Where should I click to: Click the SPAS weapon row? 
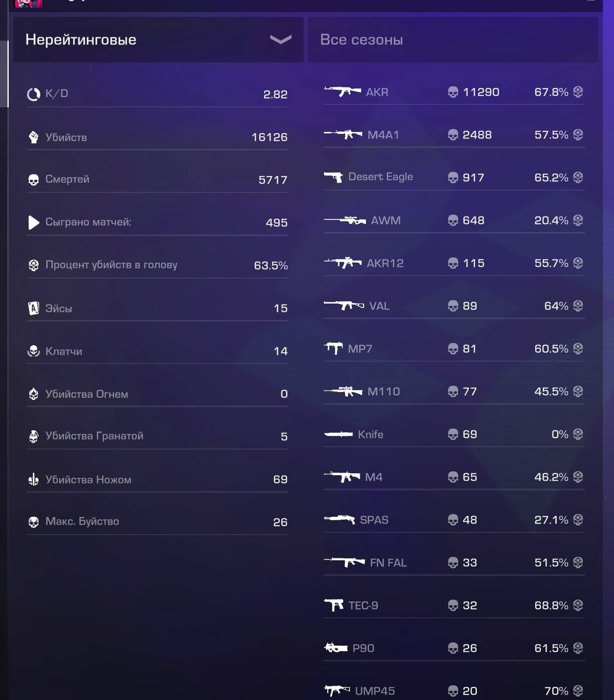[x=454, y=520]
